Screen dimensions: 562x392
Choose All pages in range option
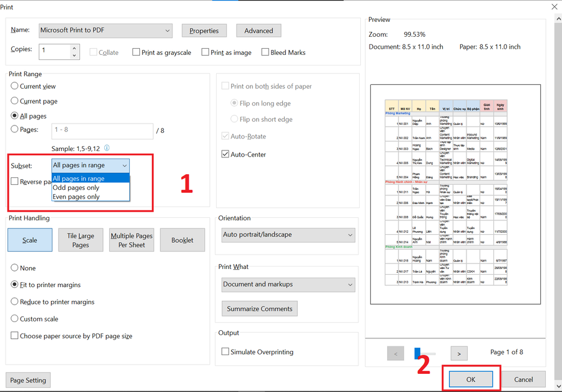91,179
